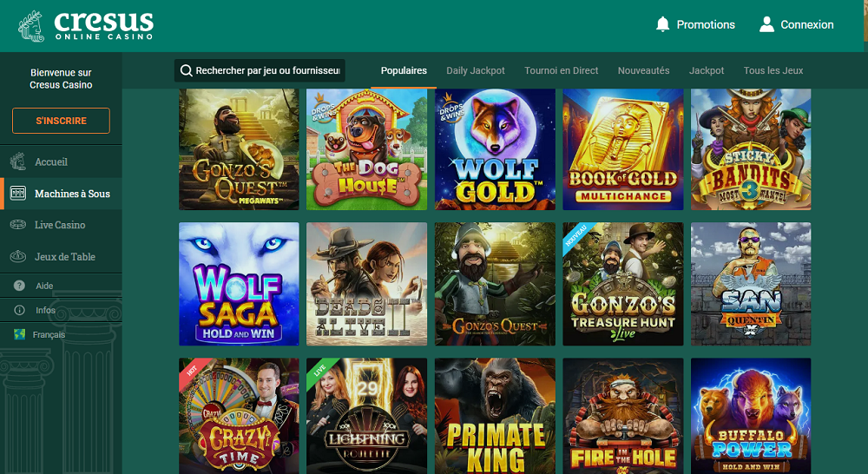Viewport: 868px width, 474px height.
Task: Focus the game or provider search field
Action: coord(260,70)
